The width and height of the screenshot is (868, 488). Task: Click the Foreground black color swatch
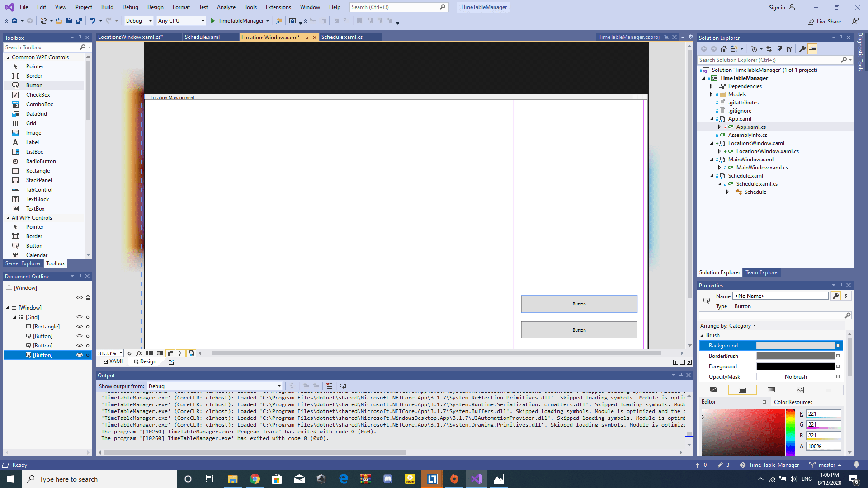tap(795, 366)
